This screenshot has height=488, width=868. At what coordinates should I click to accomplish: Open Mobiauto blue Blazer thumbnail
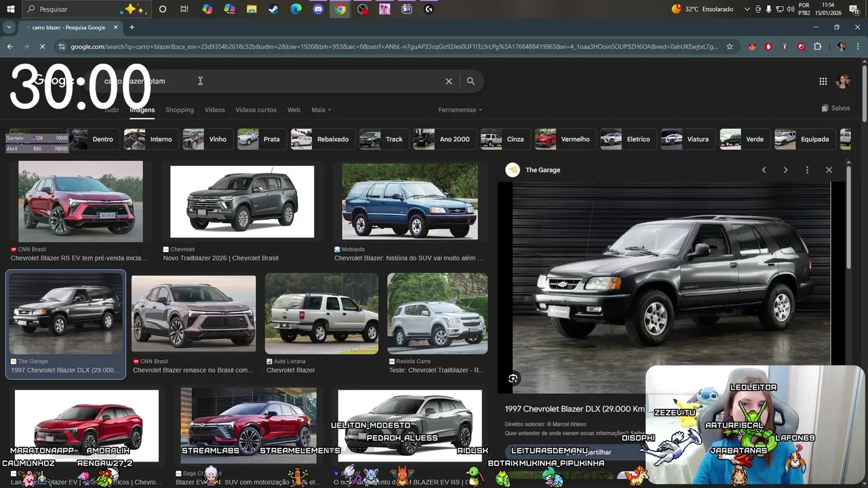click(x=410, y=201)
